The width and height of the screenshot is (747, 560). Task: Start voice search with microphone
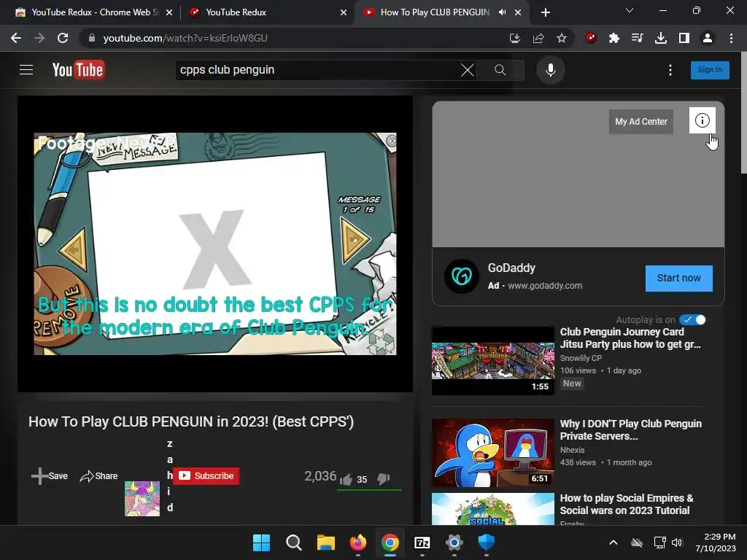[x=550, y=70]
